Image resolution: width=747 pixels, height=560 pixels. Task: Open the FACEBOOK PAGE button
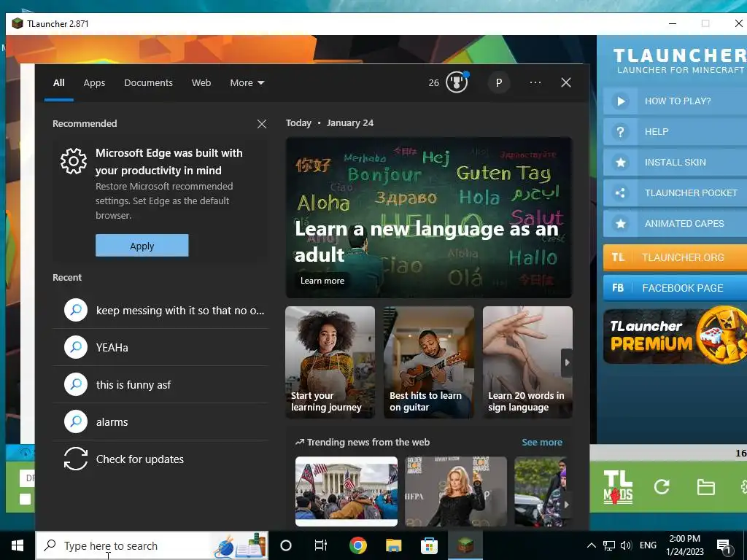coord(675,287)
